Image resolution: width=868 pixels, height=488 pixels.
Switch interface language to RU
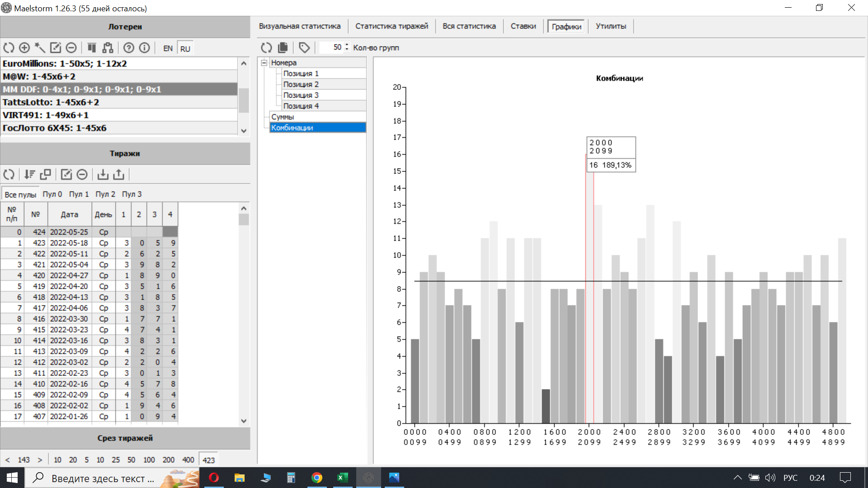tap(185, 48)
